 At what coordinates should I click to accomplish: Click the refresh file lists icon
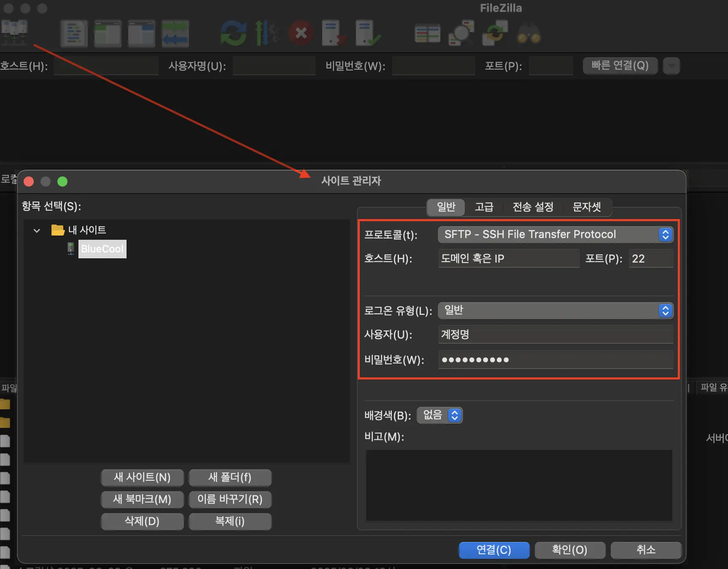click(233, 33)
